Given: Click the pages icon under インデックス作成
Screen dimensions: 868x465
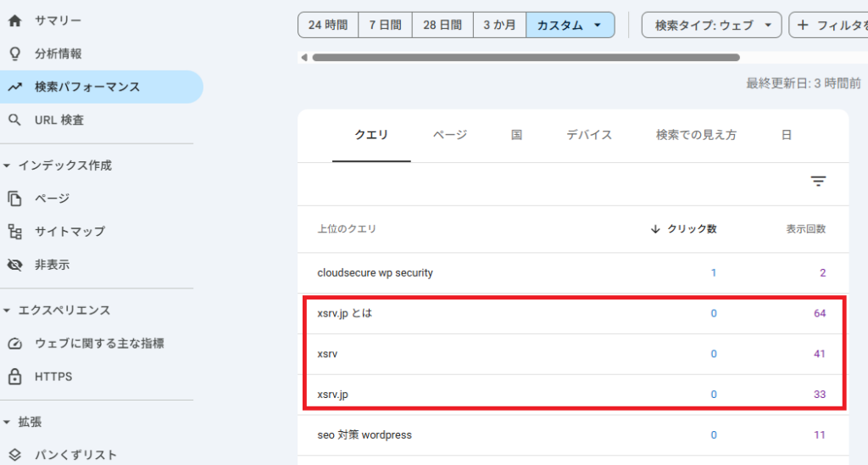Looking at the screenshot, I should coord(14,199).
